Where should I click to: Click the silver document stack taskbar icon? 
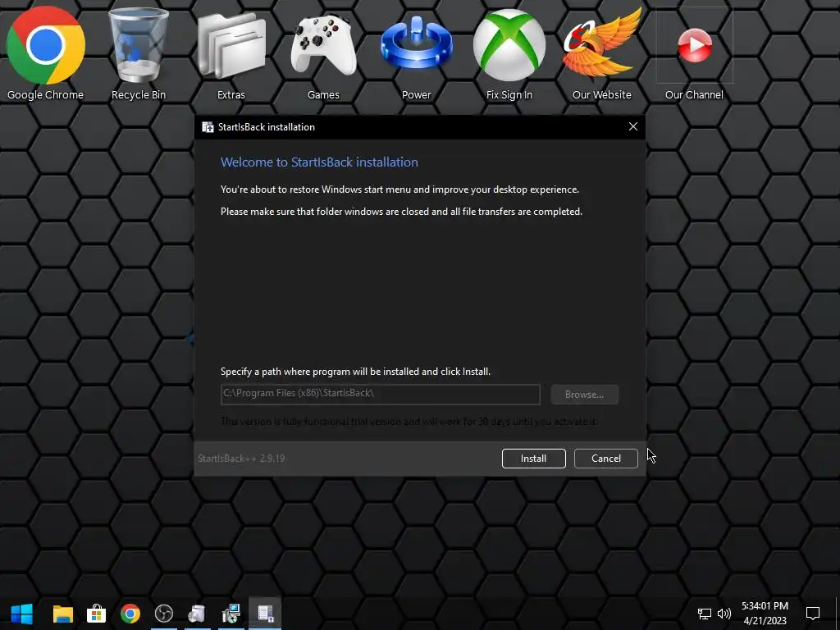point(197,614)
